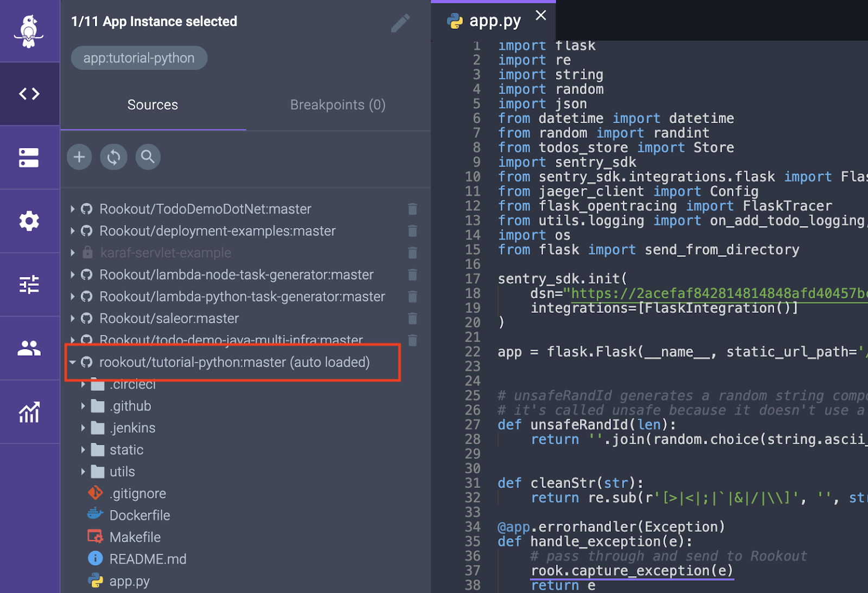Edit app instance selection with pencil icon
This screenshot has height=593, width=868.
click(400, 23)
